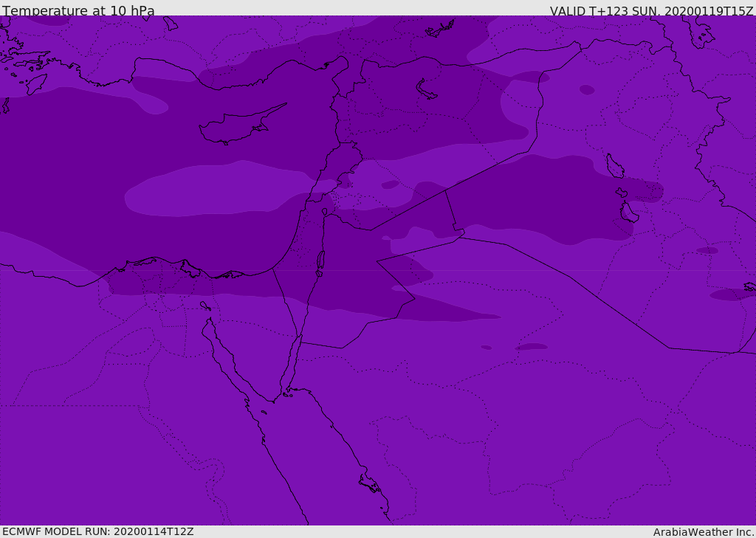The width and height of the screenshot is (756, 538).
Task: Click the 'ECMWF MODEL RUN: 20200114T12Z' label
Action: click(x=98, y=531)
